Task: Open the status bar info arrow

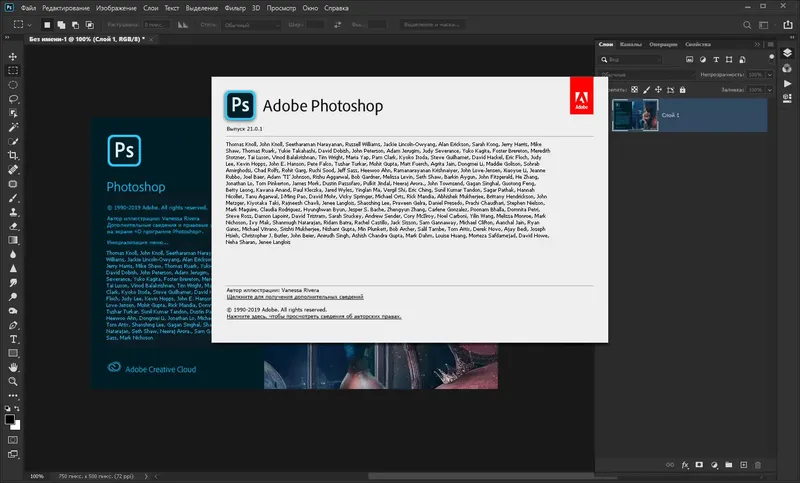Action: pyautogui.click(x=146, y=476)
